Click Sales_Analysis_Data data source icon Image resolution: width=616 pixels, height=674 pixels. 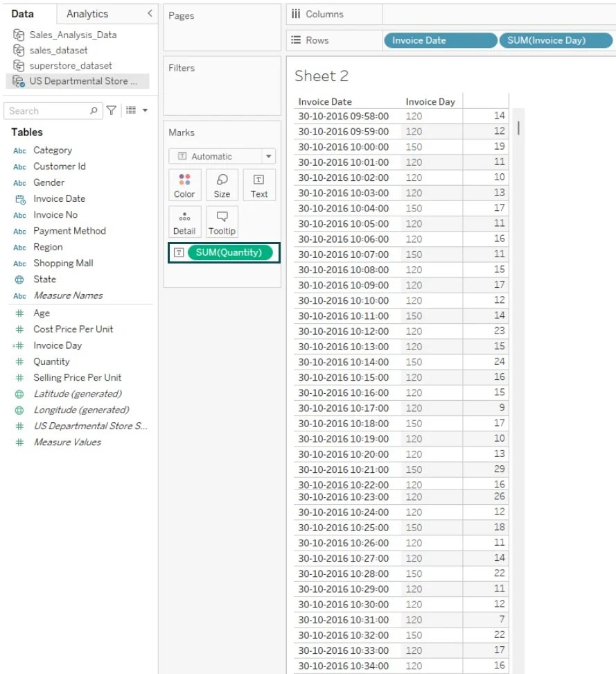click(x=19, y=35)
